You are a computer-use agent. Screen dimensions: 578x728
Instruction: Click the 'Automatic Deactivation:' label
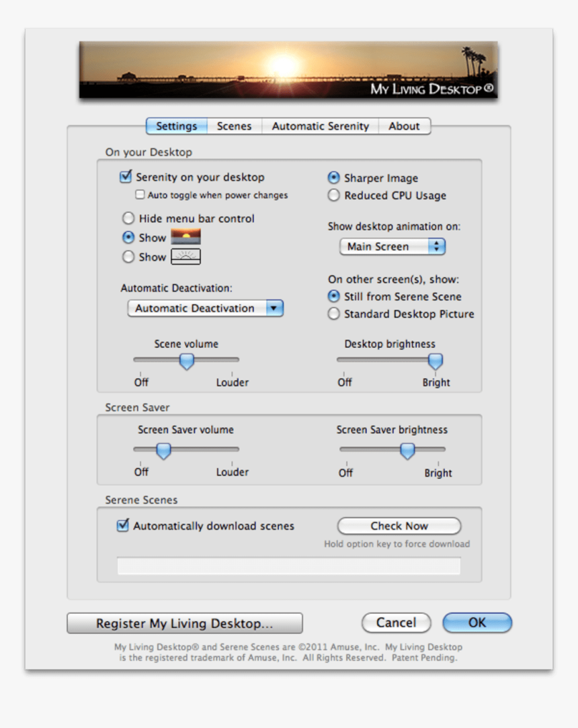(177, 288)
